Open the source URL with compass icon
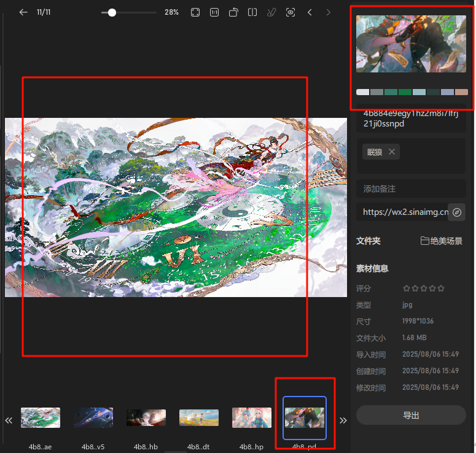476x453 pixels. click(457, 212)
